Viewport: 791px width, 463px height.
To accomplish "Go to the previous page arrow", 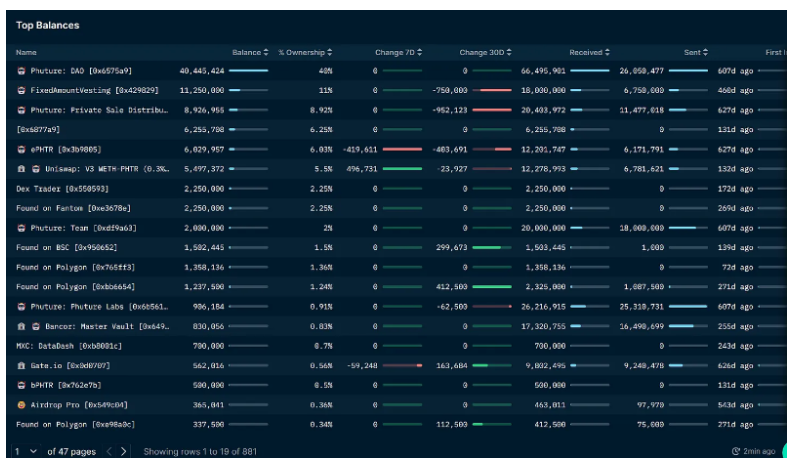I will [x=109, y=451].
